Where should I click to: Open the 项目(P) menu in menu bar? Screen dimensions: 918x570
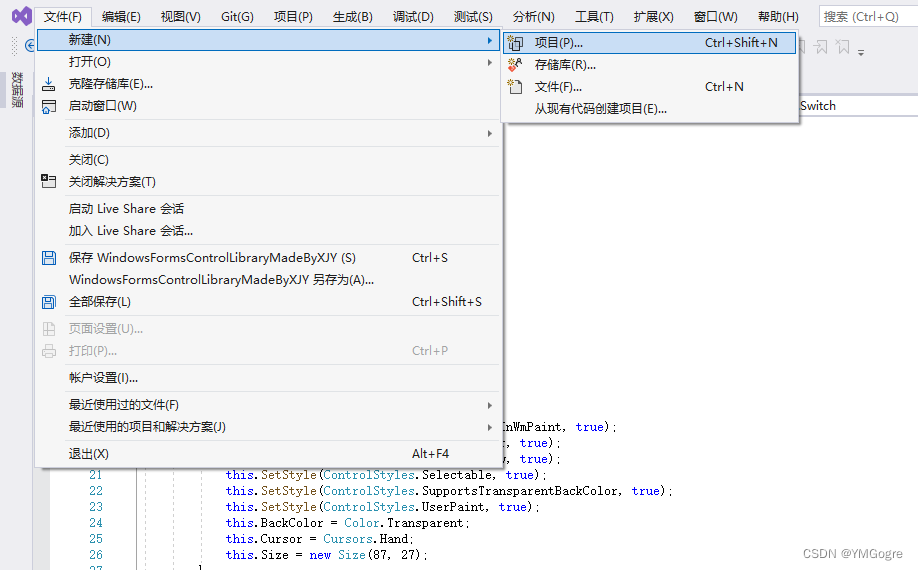293,17
